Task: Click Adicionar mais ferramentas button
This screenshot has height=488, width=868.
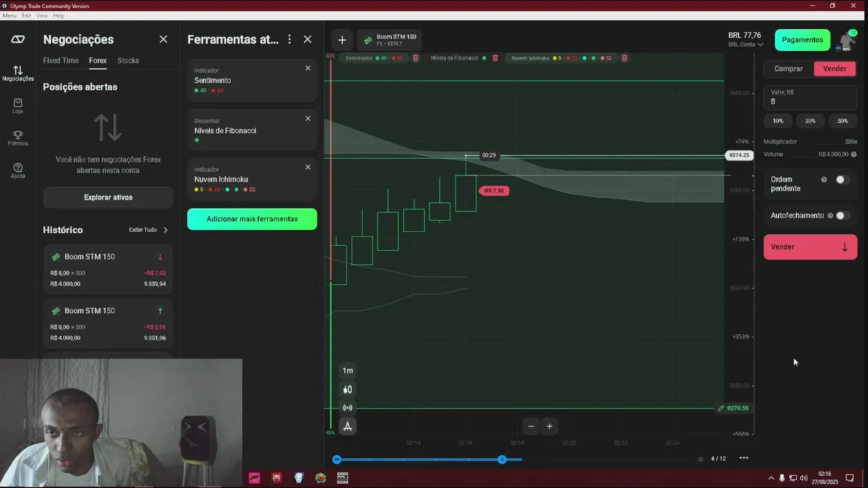Action: tap(252, 219)
